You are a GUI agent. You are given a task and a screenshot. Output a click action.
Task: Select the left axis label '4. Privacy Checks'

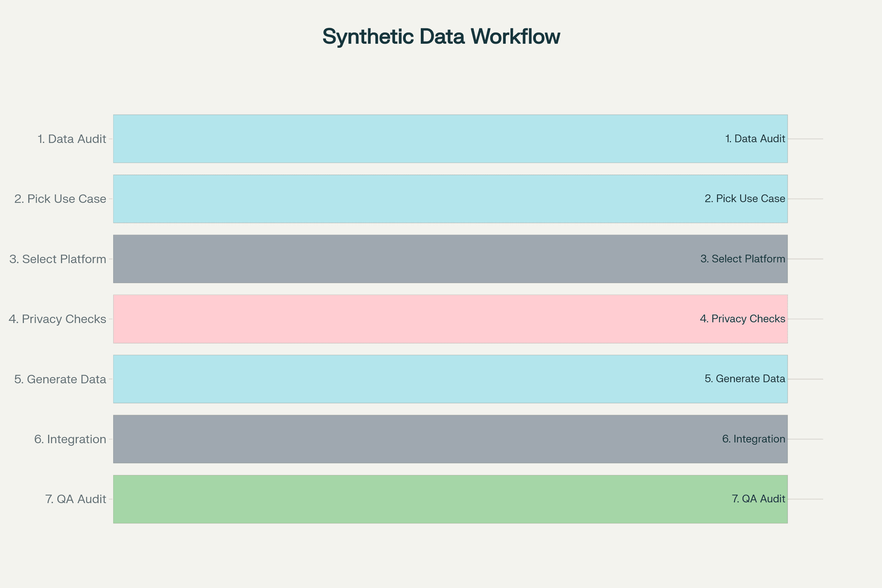57,319
